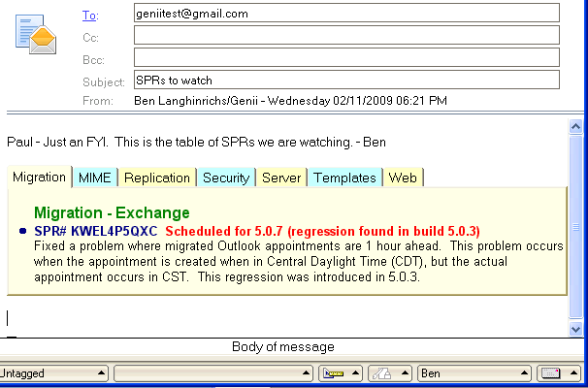Select the Security tab
The width and height of the screenshot is (588, 388).
click(x=225, y=178)
